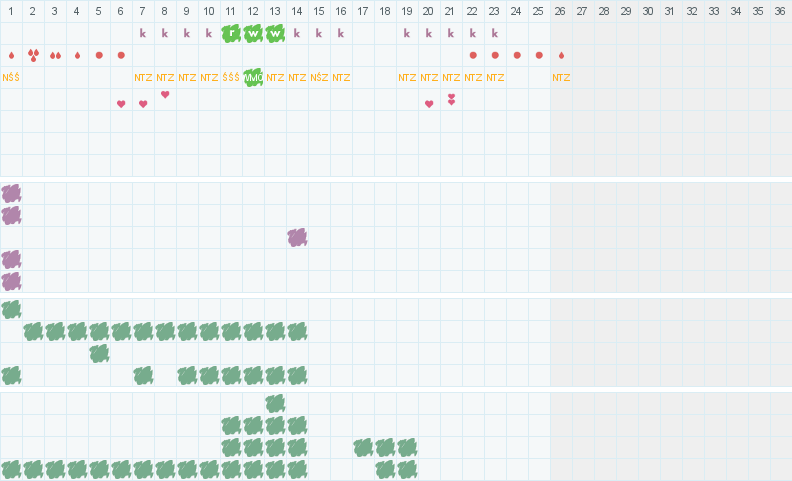Open the green highlighted MMO label on day 12
The width and height of the screenshot is (792, 481).
253,77
